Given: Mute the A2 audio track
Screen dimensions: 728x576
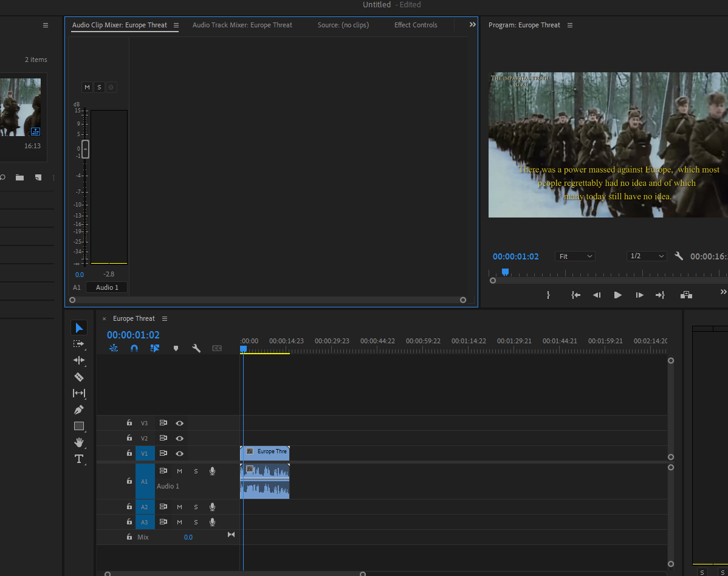Looking at the screenshot, I should click(x=179, y=506).
